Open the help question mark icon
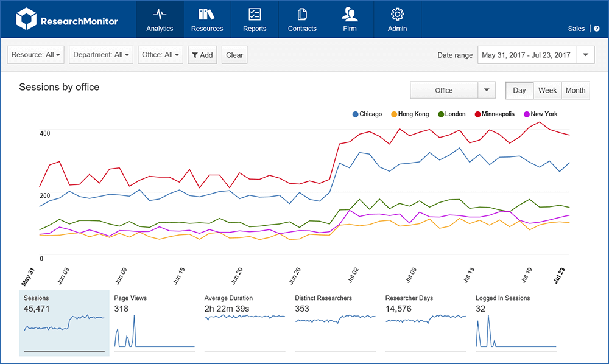Image resolution: width=609 pixels, height=364 pixels. pyautogui.click(x=597, y=28)
